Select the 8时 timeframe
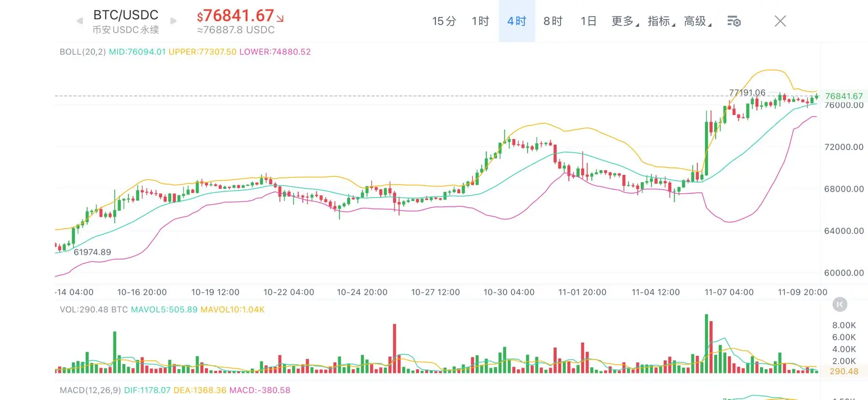The height and width of the screenshot is (400, 868). (x=553, y=21)
